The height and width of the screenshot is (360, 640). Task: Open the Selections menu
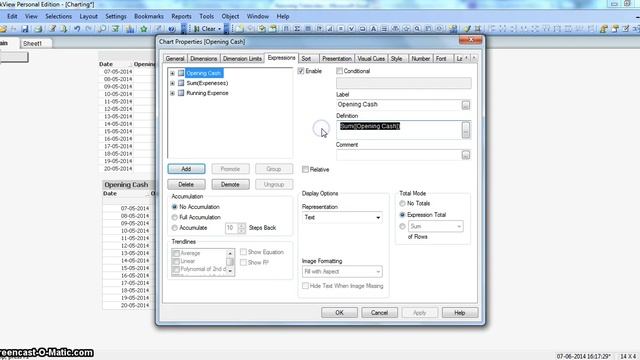(58, 16)
